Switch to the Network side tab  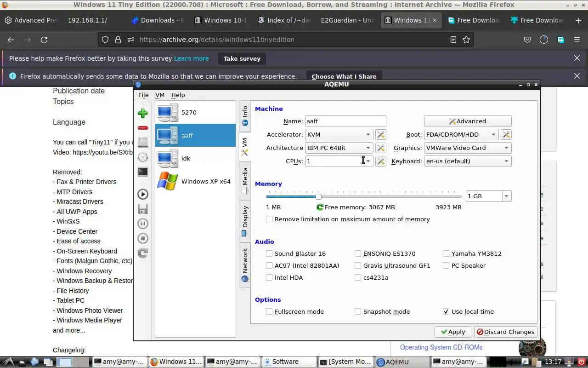(x=245, y=265)
